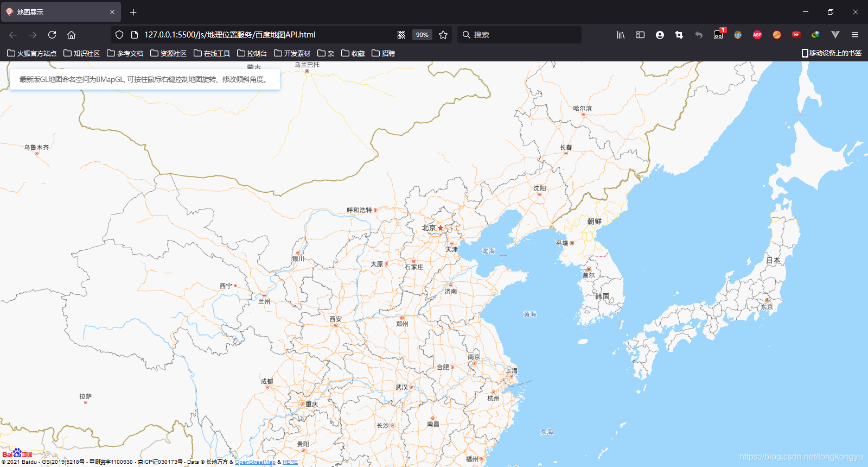Click the page info document icon in address bar
The height and width of the screenshot is (467, 868).
pyautogui.click(x=135, y=35)
